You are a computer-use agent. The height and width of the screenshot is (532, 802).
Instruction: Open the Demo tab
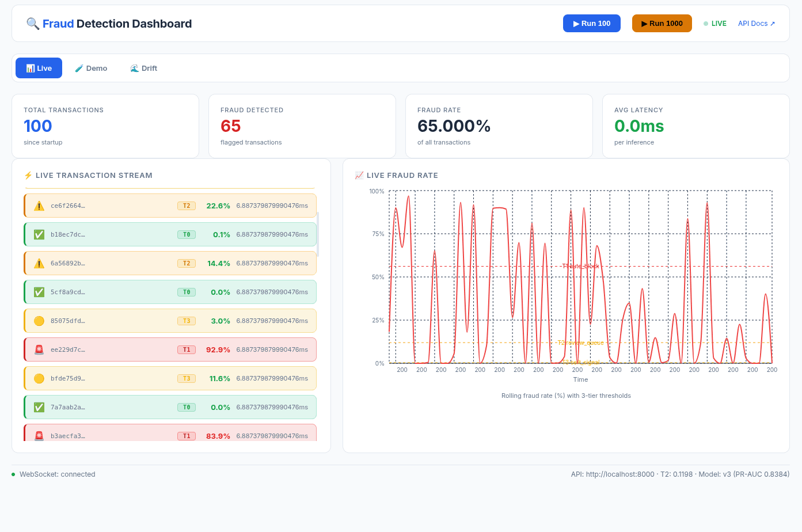pos(91,68)
